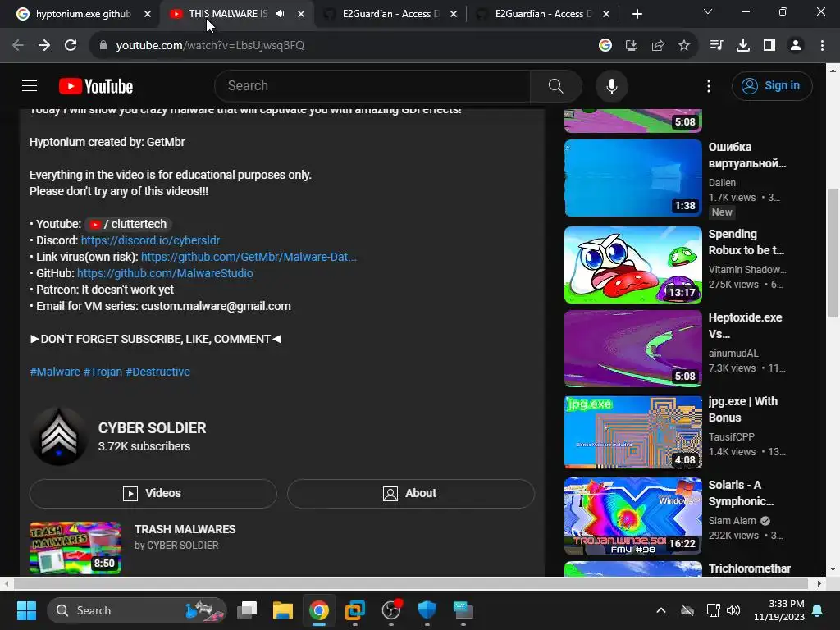The image size is (840, 630).
Task: Show hidden system tray icons
Action: (x=661, y=610)
